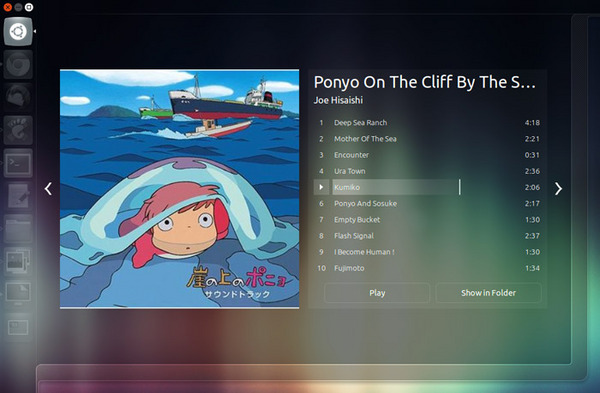Viewport: 600px width, 393px height.
Task: Click the Show in Folder button
Action: (488, 293)
